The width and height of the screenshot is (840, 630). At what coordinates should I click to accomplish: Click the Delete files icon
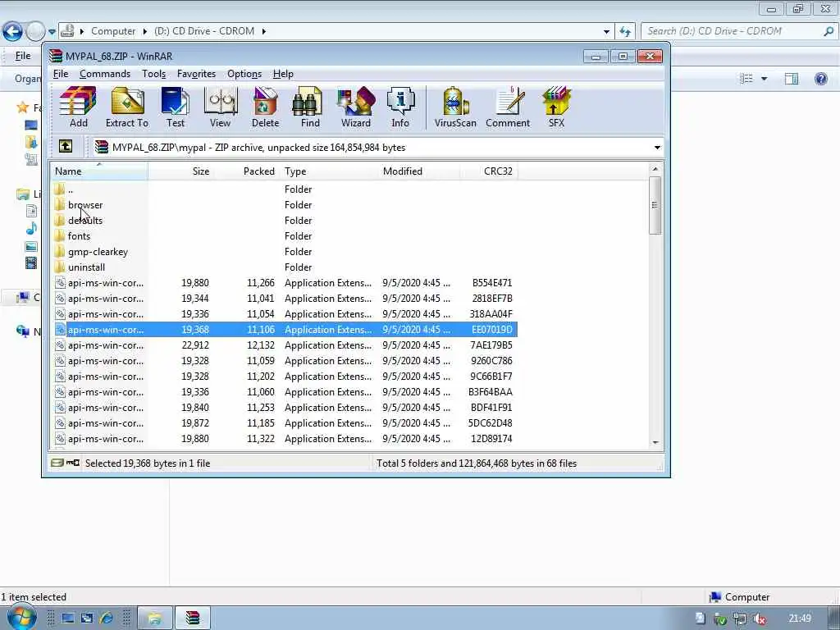click(x=265, y=107)
